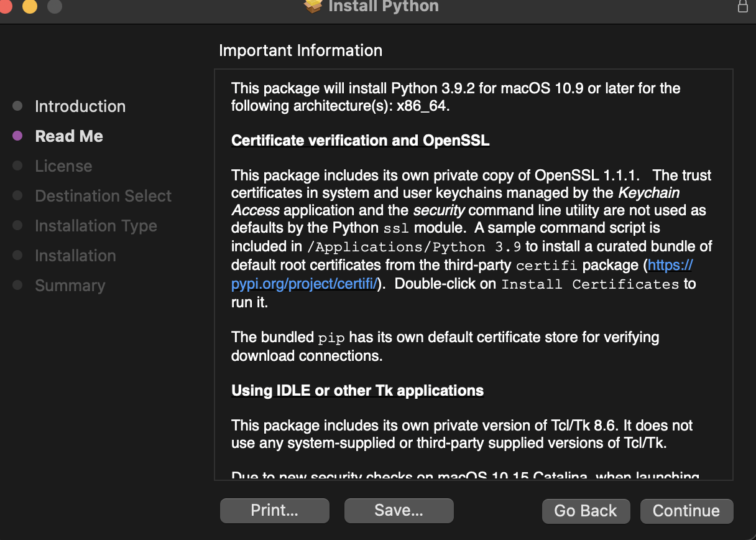Click the Installation Type step
756x540 pixels.
pyautogui.click(x=96, y=226)
